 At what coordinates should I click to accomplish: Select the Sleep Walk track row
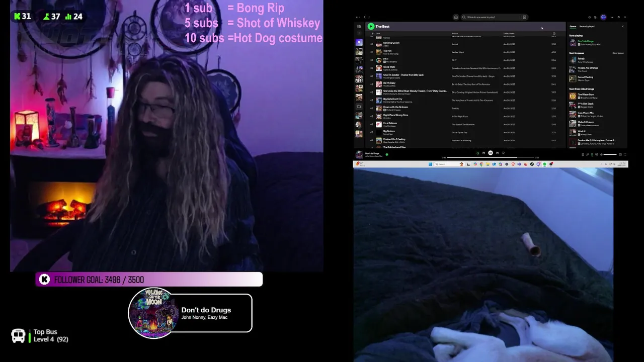(x=463, y=68)
